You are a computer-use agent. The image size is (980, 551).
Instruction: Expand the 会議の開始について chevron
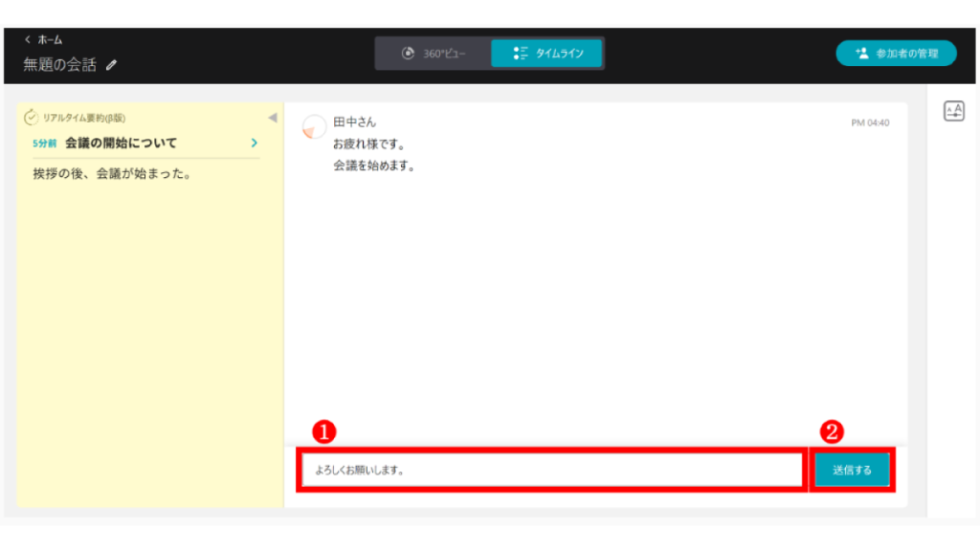(x=254, y=143)
